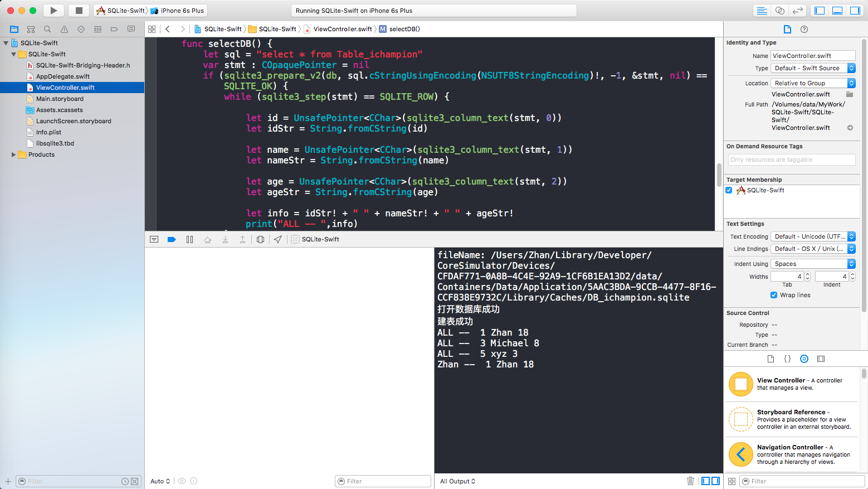Screen dimensions: 868x489
Task: Expand the Products folder
Action: pos(13,154)
